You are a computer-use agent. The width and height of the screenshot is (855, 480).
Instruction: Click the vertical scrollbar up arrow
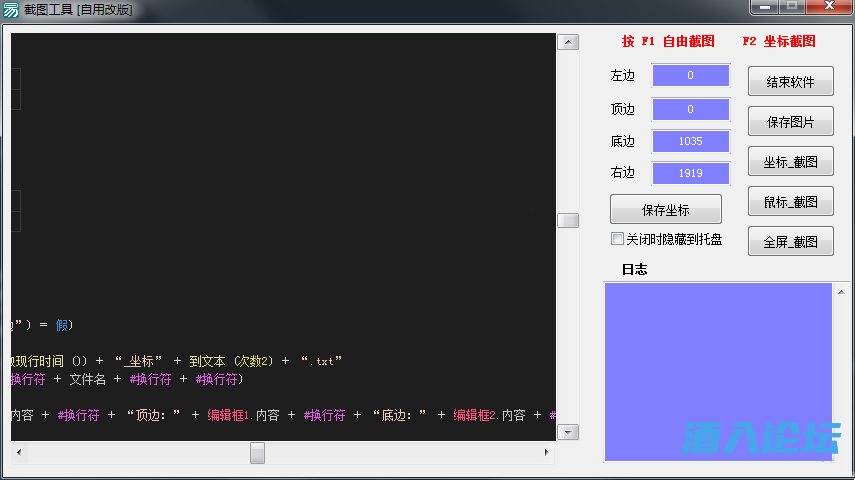coord(568,43)
